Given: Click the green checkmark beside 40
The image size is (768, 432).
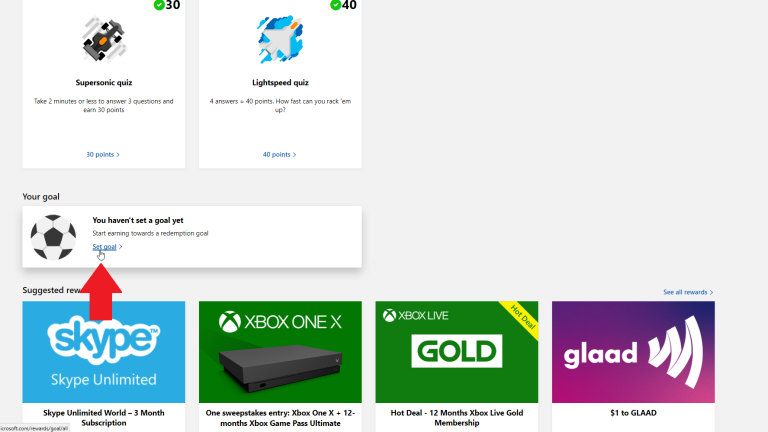Looking at the screenshot, I should click(336, 5).
